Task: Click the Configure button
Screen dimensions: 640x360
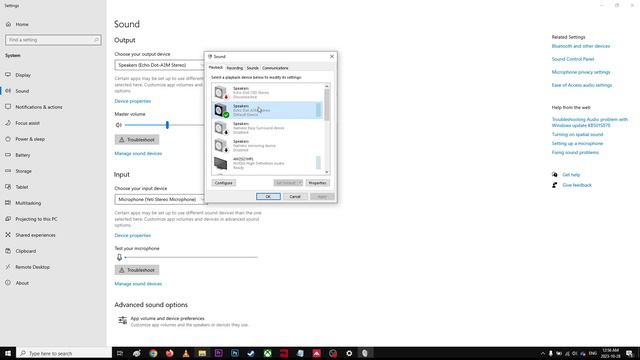Action: 224,183
